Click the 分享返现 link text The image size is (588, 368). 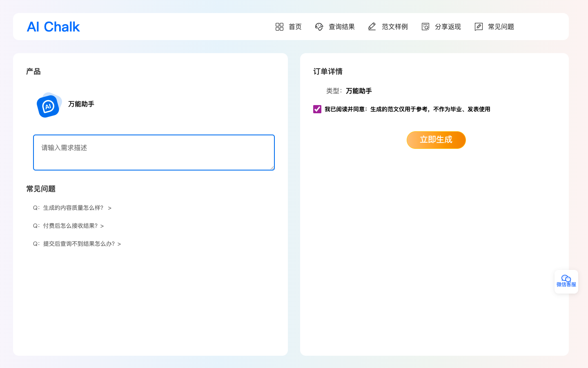click(448, 27)
